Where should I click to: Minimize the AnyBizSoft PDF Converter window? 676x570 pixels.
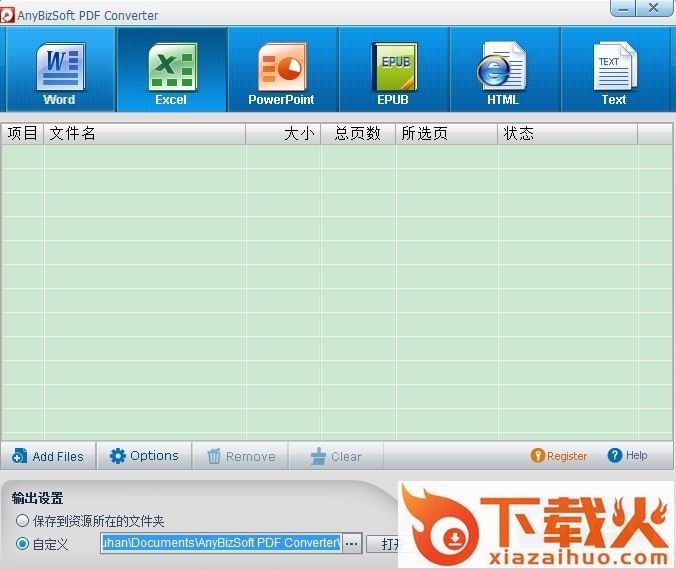(623, 8)
